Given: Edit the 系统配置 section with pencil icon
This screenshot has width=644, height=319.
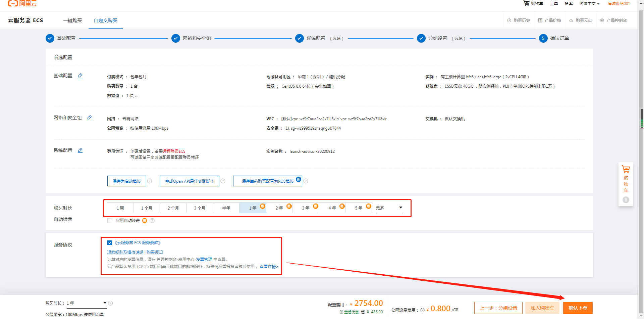Looking at the screenshot, I should pos(80,150).
